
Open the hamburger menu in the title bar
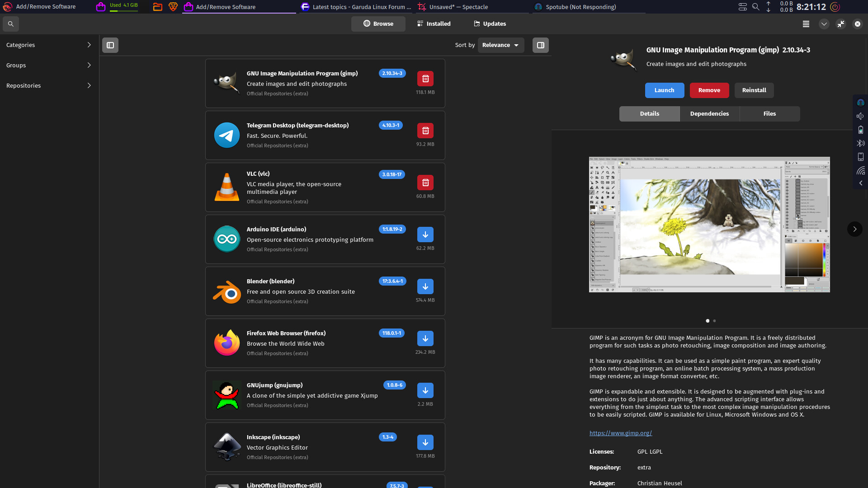point(806,24)
